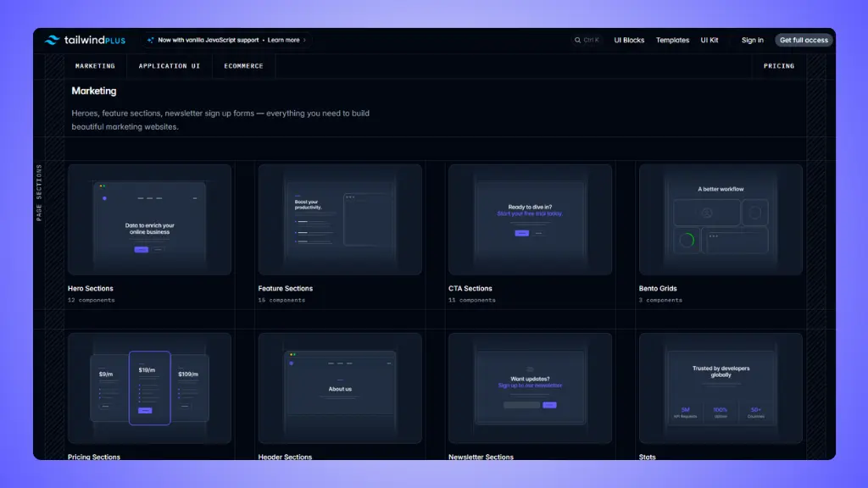
Task: Open the Hero Sections preview card
Action: (149, 219)
